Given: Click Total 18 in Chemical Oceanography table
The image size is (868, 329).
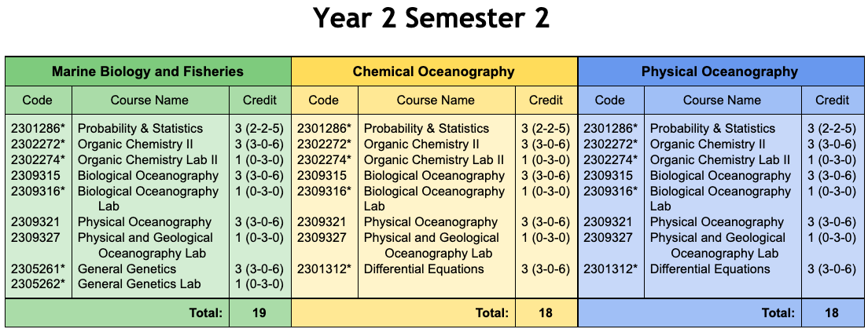Looking at the screenshot, I should (546, 313).
